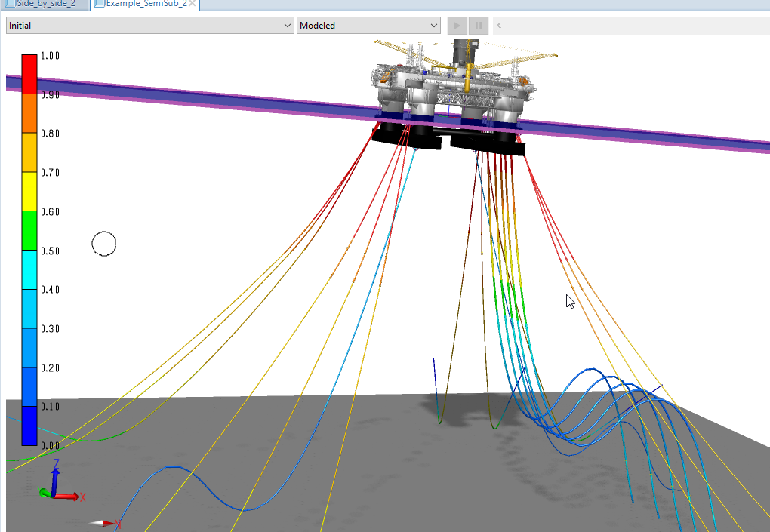
Task: Click the red band on color legend
Action: coord(29,74)
